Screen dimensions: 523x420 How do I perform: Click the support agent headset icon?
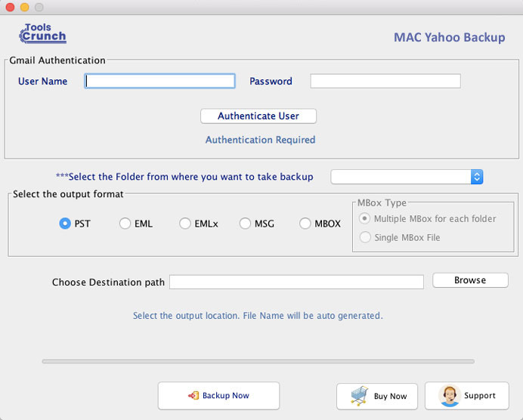(x=449, y=396)
